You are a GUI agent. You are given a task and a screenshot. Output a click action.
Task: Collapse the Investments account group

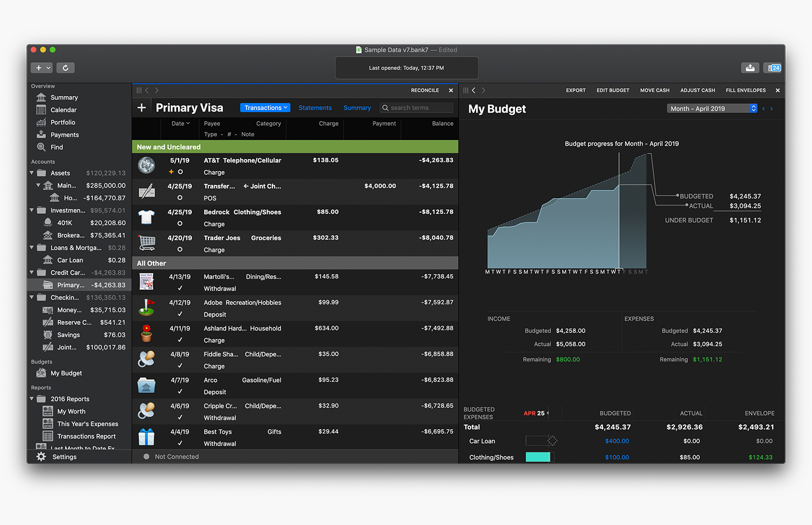31,210
